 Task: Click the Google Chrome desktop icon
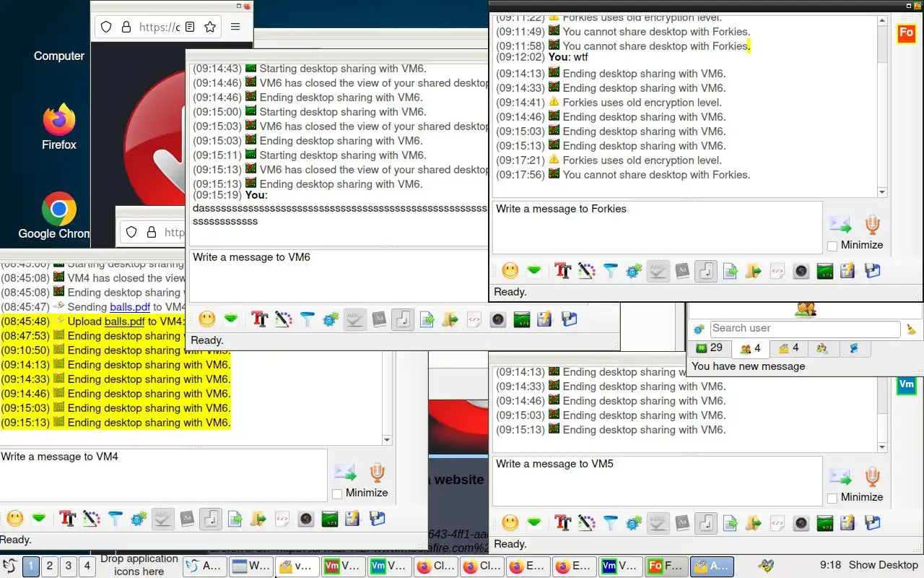pos(58,216)
